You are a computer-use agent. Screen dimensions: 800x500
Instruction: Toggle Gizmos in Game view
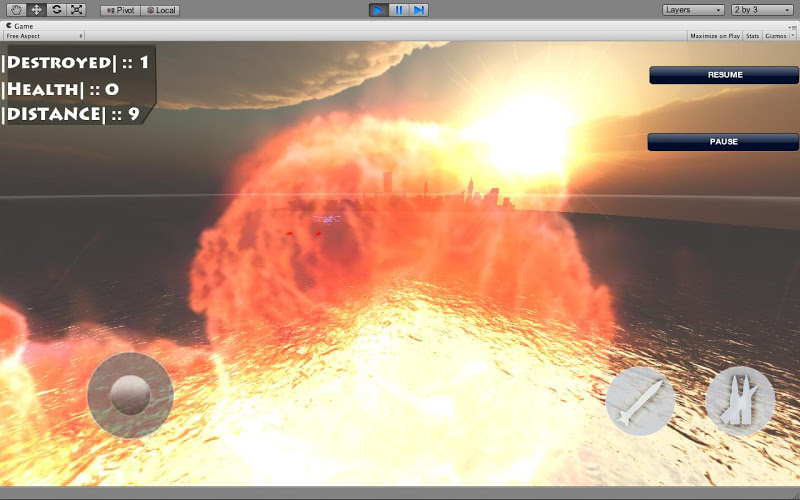point(776,36)
